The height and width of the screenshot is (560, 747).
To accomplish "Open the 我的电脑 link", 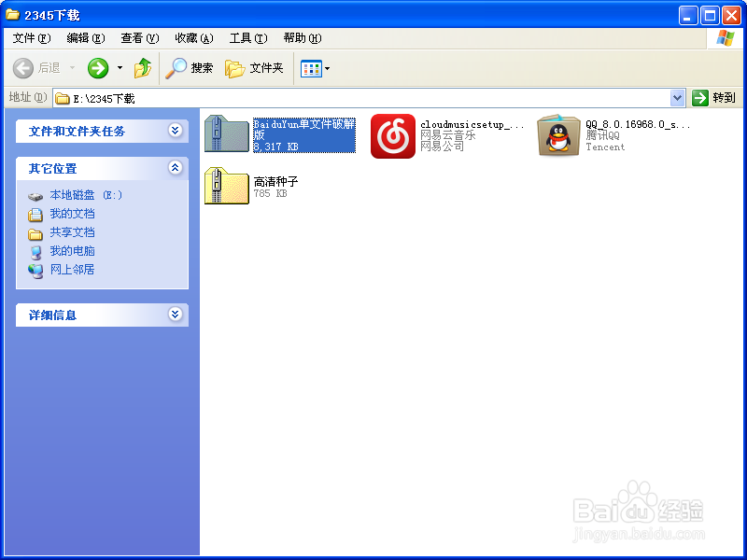I will coord(73,251).
